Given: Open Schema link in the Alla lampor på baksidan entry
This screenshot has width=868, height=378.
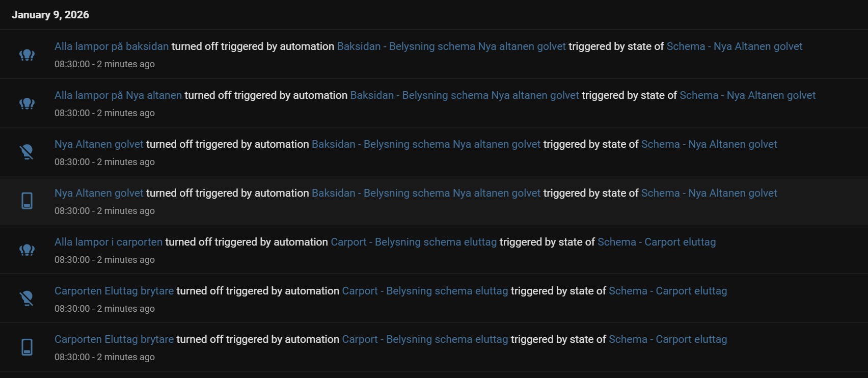Looking at the screenshot, I should click(734, 46).
